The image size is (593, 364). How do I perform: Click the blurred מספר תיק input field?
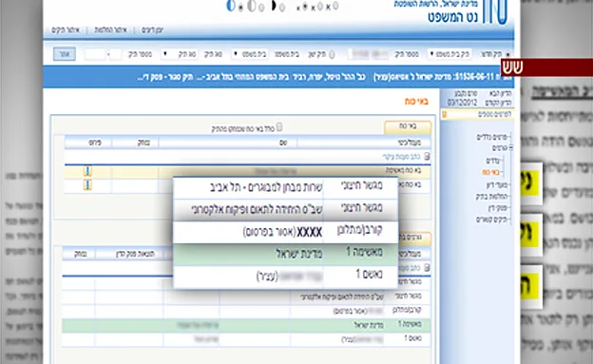coord(368,54)
